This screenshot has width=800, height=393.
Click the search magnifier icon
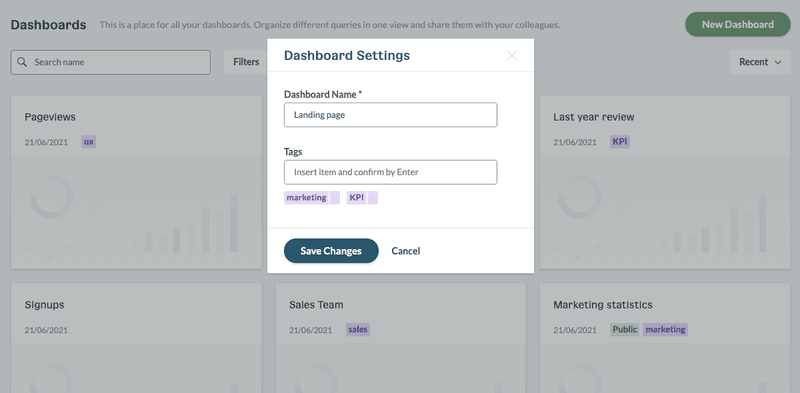[22, 62]
